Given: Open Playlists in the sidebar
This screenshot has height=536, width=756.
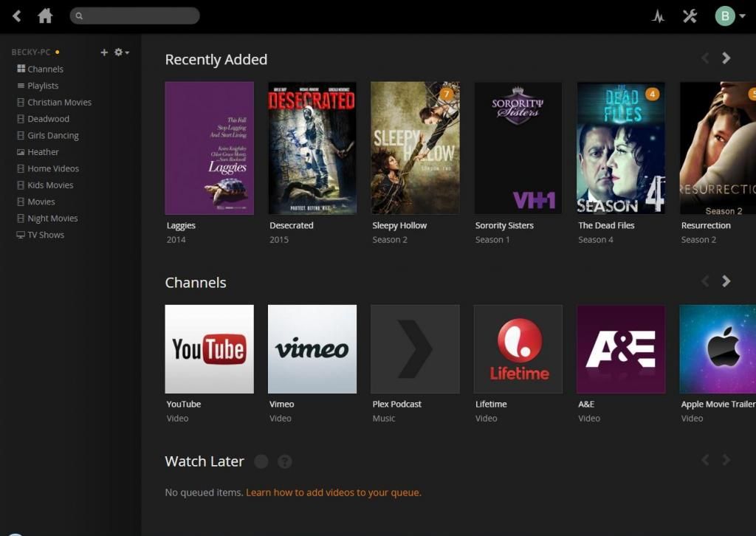Looking at the screenshot, I should pos(43,86).
